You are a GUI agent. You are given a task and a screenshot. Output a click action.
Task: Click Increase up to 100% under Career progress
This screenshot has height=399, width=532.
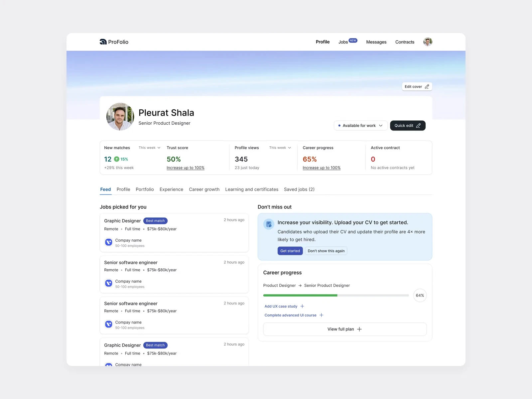pos(322,168)
